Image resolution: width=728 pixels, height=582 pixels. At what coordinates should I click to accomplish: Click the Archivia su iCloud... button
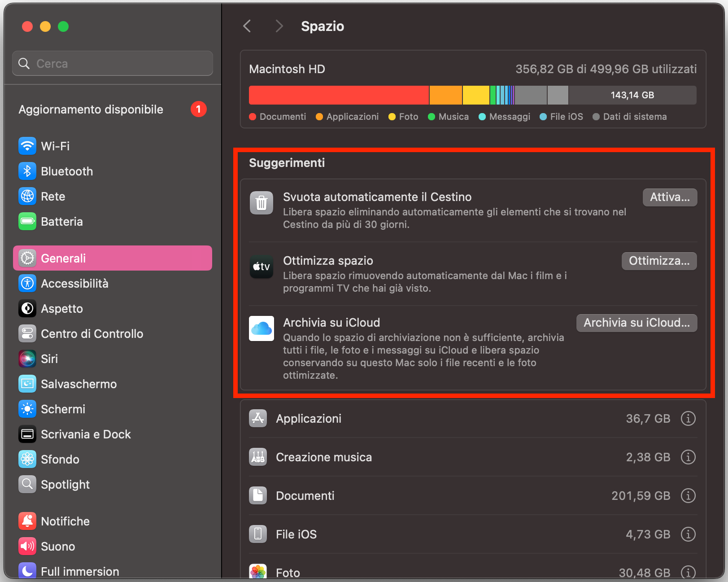(636, 323)
